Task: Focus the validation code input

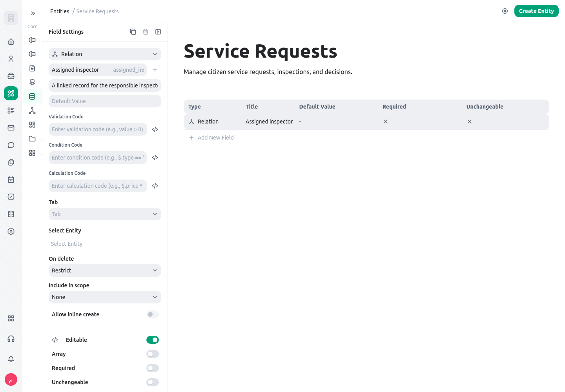Action: pyautogui.click(x=98, y=129)
